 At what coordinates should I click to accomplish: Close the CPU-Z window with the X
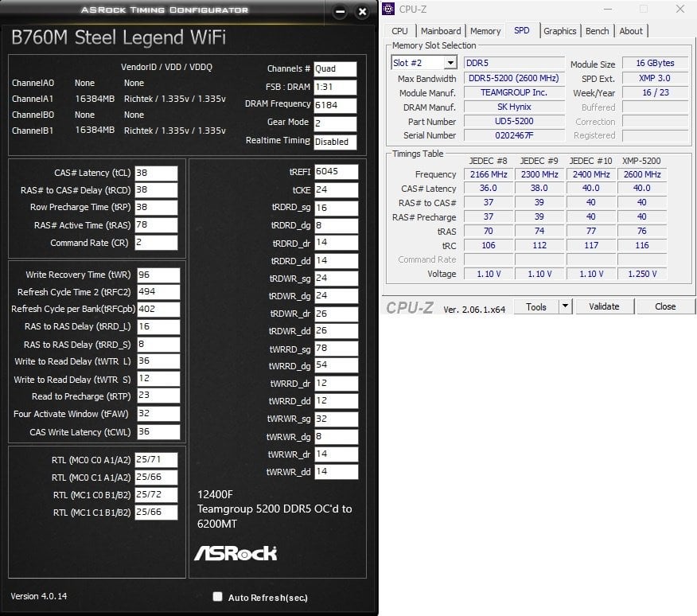tap(680, 9)
